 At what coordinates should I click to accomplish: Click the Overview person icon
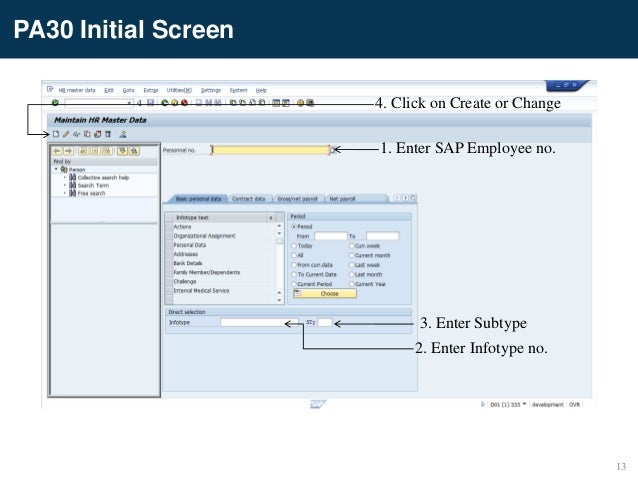123,134
